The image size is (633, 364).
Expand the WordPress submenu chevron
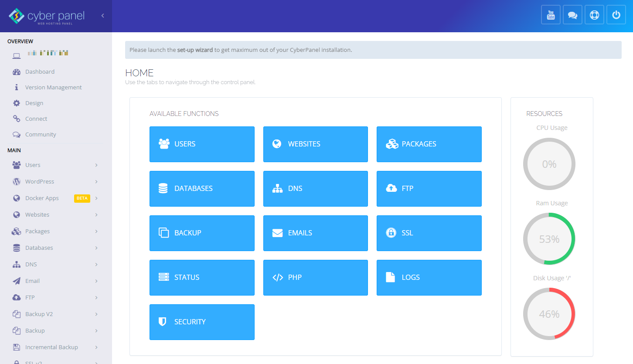pyautogui.click(x=96, y=182)
